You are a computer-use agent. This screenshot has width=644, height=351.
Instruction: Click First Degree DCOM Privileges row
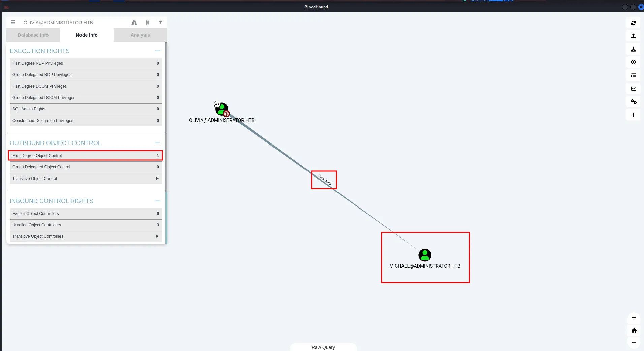86,86
